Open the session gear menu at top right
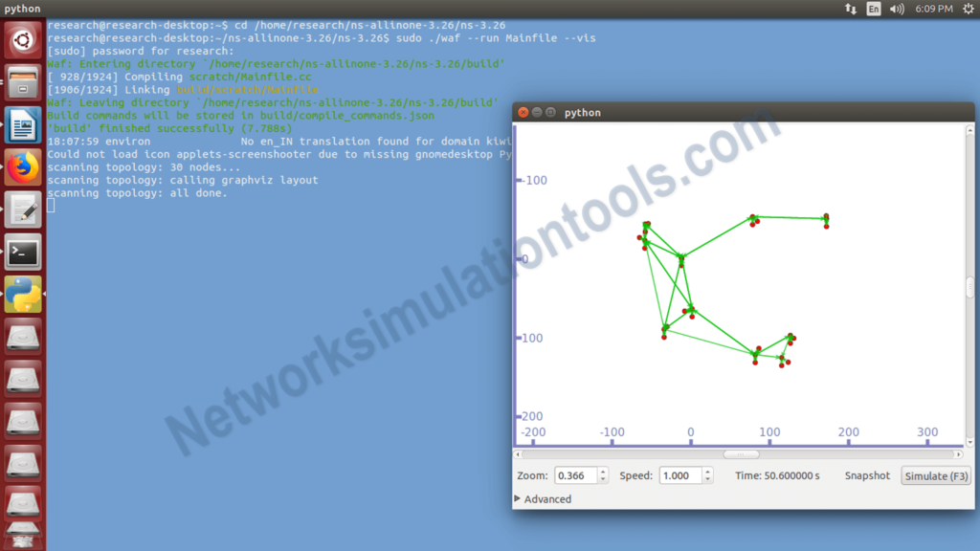This screenshot has width=980, height=551. pos(968,9)
